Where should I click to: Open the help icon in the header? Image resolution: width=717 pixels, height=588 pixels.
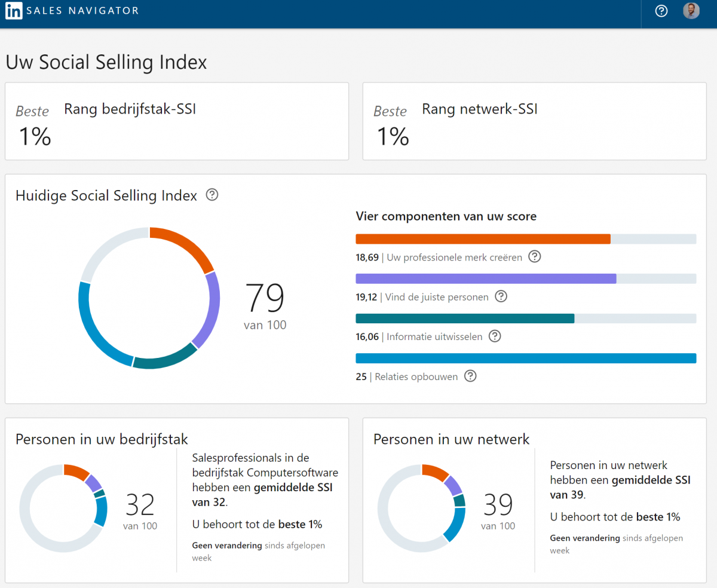pyautogui.click(x=661, y=11)
